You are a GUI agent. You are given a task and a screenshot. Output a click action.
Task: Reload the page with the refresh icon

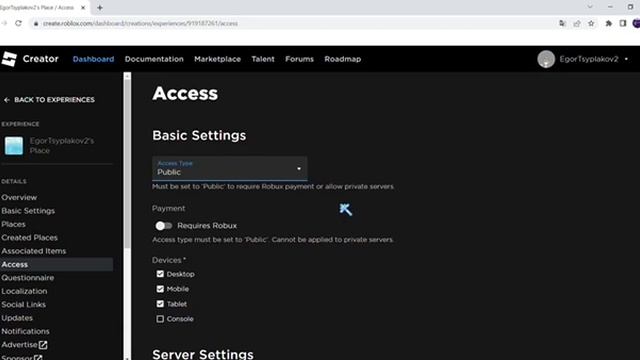18,23
